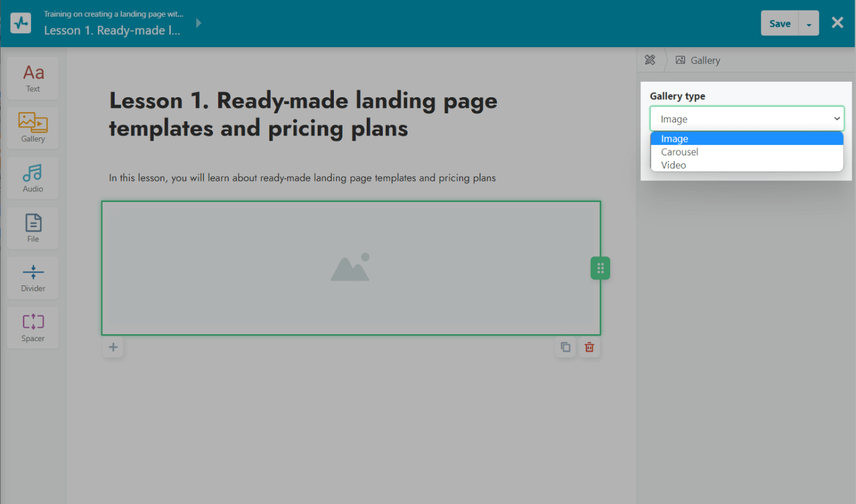Screen dimensions: 856x504
Task: Select Image option in dropdown list
Action: tap(675, 139)
